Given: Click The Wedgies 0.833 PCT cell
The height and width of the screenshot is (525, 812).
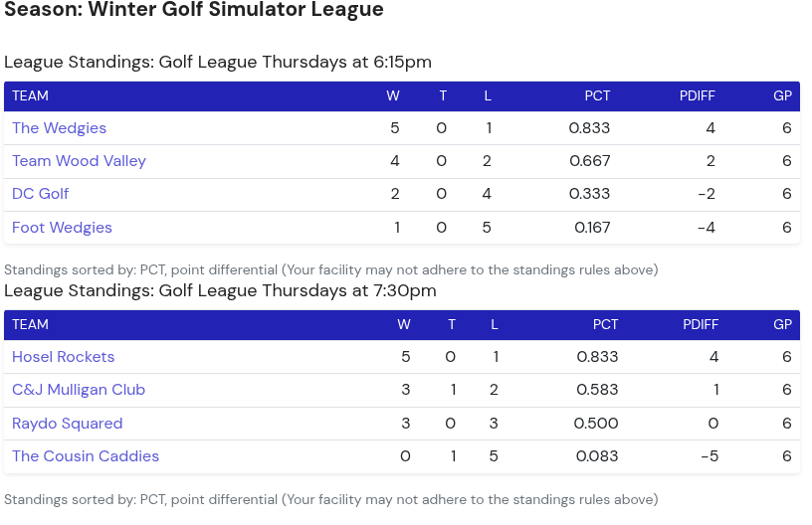Looking at the screenshot, I should point(589,128).
